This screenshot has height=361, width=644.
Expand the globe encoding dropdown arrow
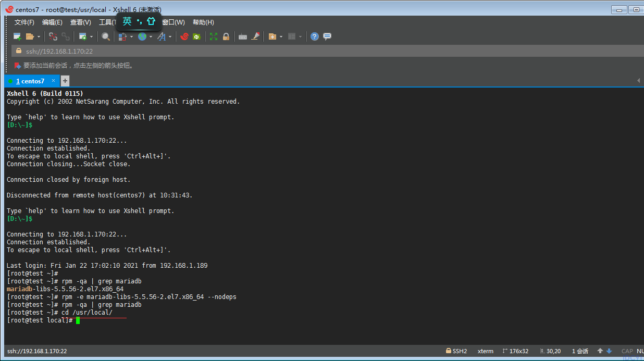point(151,37)
